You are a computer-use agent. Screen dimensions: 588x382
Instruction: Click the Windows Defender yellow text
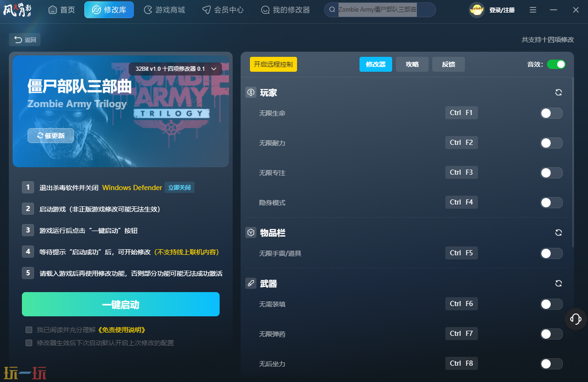pyautogui.click(x=132, y=188)
